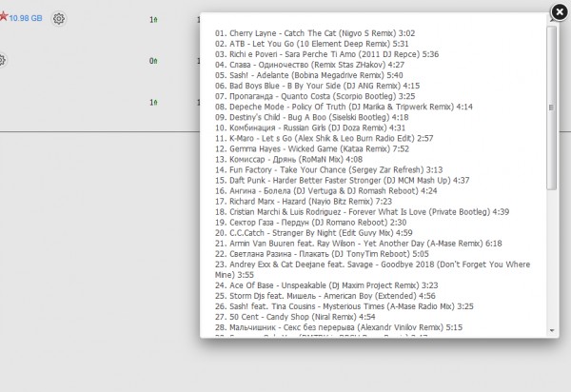The height and width of the screenshot is (392, 571).
Task: Click the scroll down arrow of the popup
Action: (x=552, y=330)
